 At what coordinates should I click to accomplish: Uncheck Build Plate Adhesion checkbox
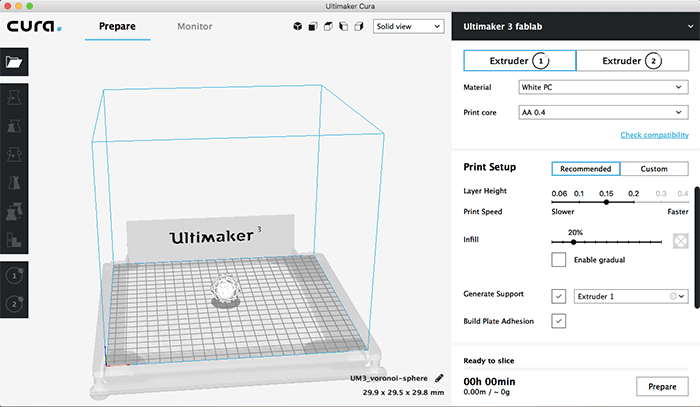[x=558, y=321]
